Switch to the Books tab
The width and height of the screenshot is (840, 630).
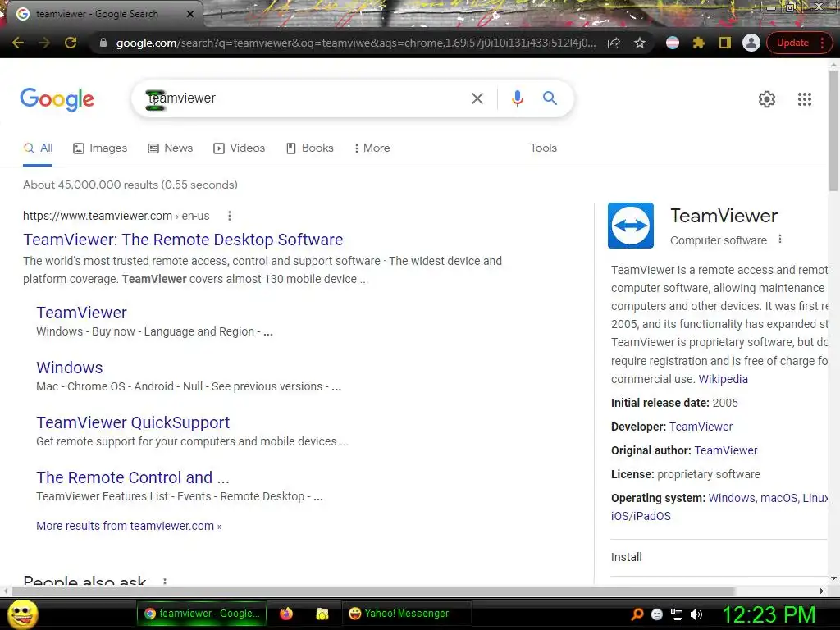click(310, 148)
